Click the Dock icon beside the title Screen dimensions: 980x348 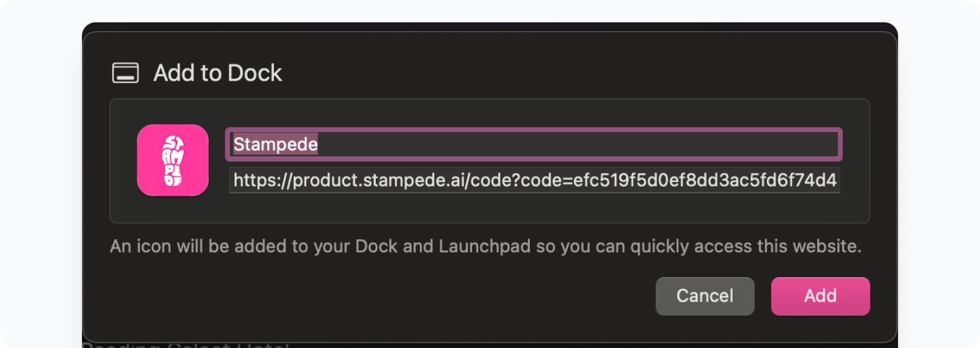pyautogui.click(x=125, y=73)
